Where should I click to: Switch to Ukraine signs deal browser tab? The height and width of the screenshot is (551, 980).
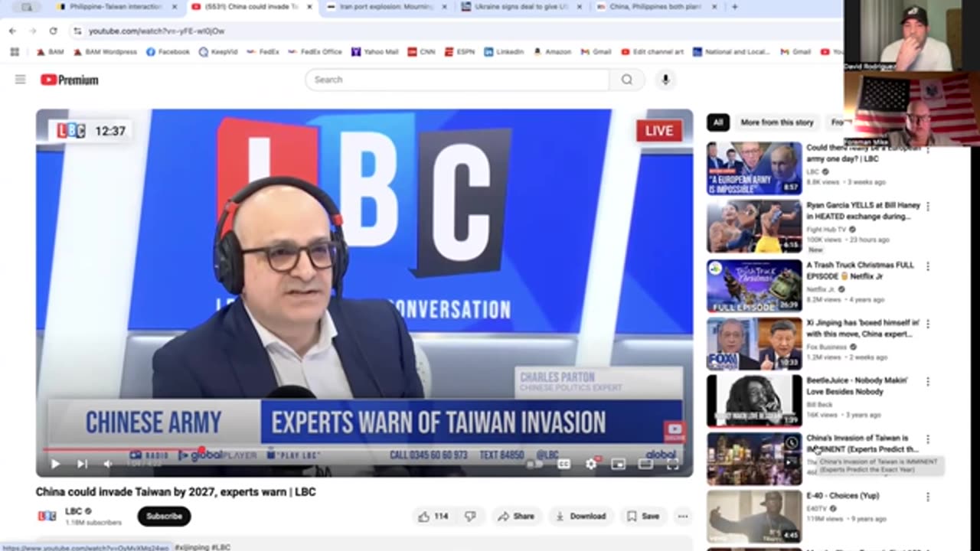[521, 7]
